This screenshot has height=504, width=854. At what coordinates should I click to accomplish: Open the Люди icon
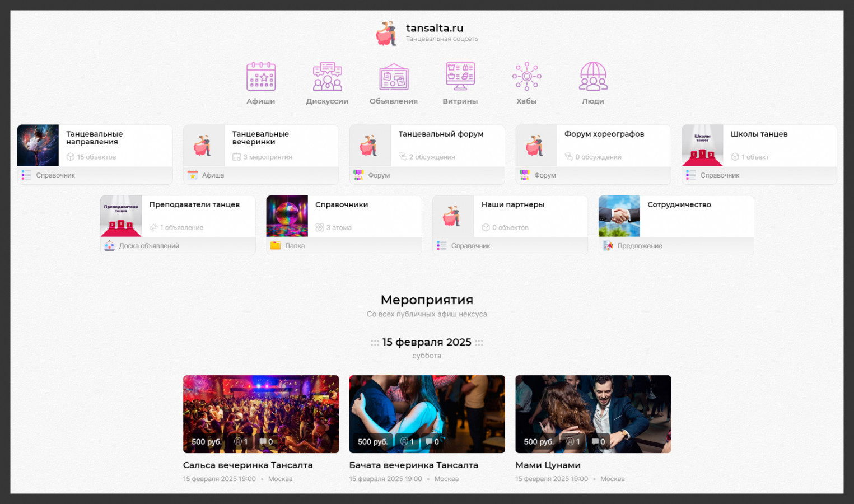(593, 77)
